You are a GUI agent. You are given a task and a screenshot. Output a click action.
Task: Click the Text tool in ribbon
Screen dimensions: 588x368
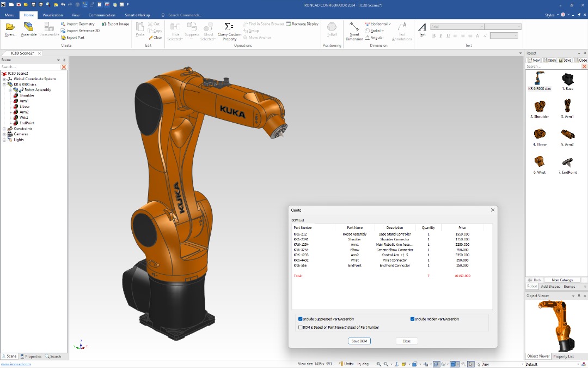(x=422, y=29)
